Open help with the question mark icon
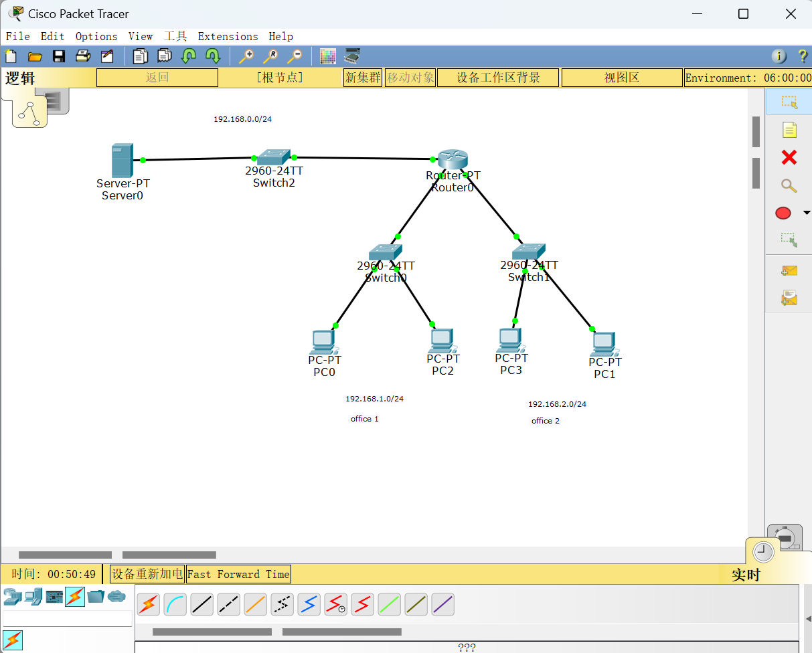The height and width of the screenshot is (653, 812). (x=803, y=56)
